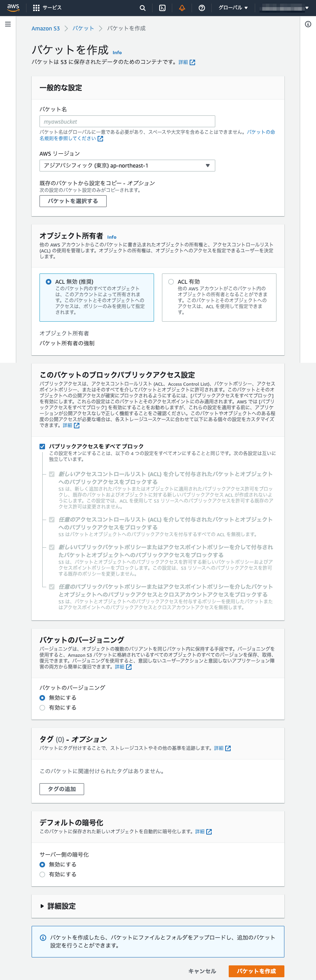Screen dimensions: 316x980
Task: Click the external link icon in the block public access section
Action: pyautogui.click(x=77, y=426)
